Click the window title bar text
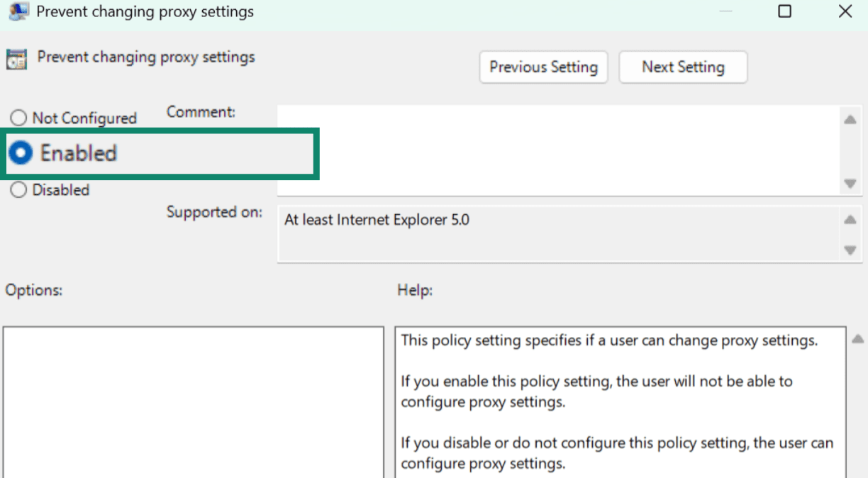The width and height of the screenshot is (868, 478). click(145, 11)
